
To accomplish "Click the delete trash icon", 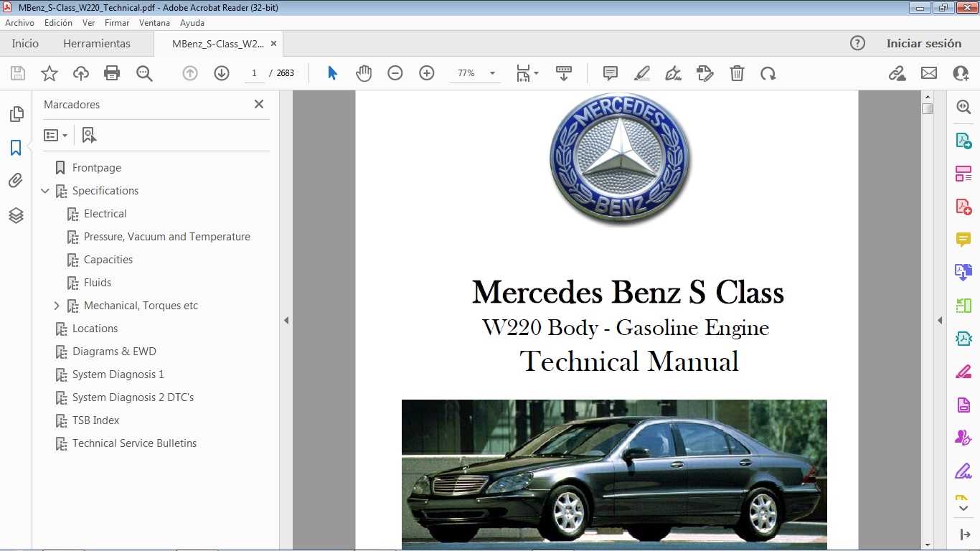I will [737, 73].
